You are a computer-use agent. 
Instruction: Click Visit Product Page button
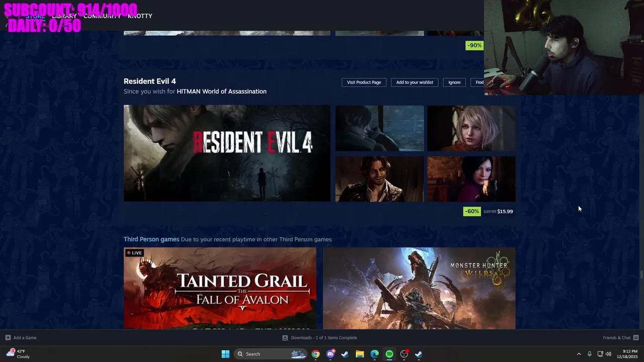364,82
